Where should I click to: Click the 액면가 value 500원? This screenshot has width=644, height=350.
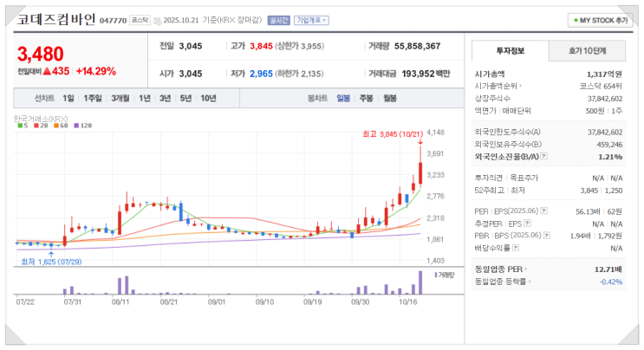pos(595,111)
